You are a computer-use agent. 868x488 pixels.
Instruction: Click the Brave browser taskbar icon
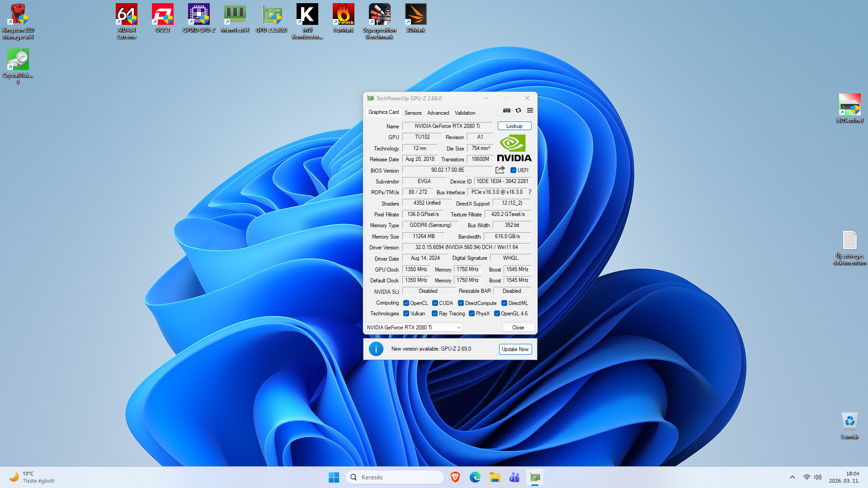[455, 477]
